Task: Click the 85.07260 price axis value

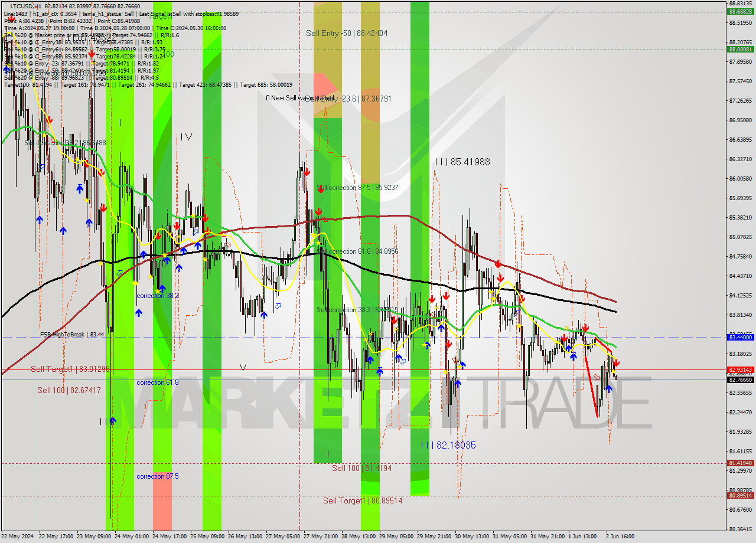Action: pos(741,237)
